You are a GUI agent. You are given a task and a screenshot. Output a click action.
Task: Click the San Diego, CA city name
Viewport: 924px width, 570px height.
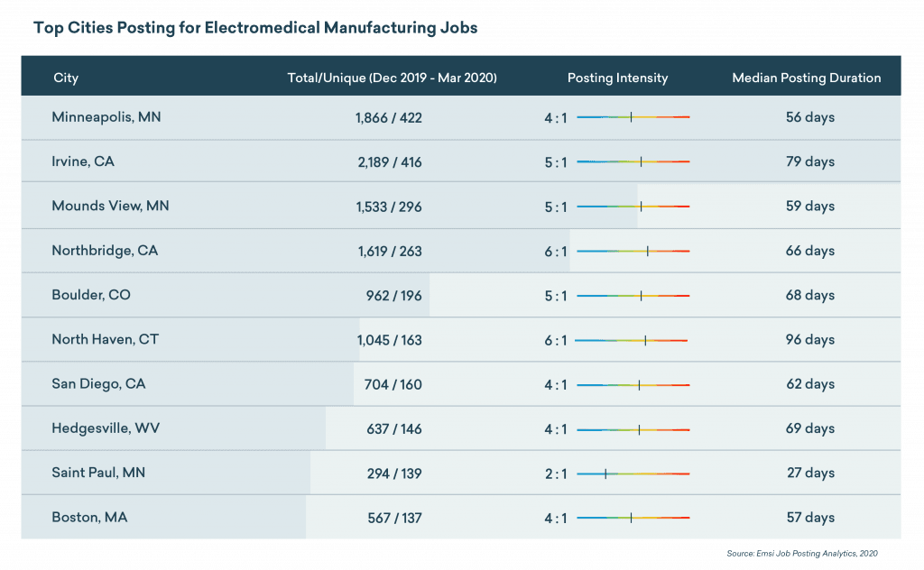coord(98,384)
